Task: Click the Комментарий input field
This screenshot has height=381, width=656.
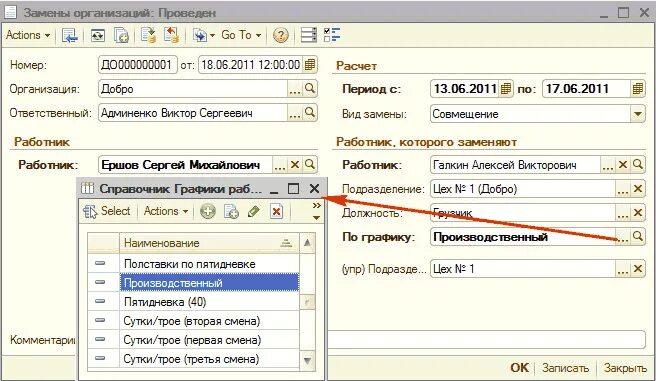Action: (487, 340)
